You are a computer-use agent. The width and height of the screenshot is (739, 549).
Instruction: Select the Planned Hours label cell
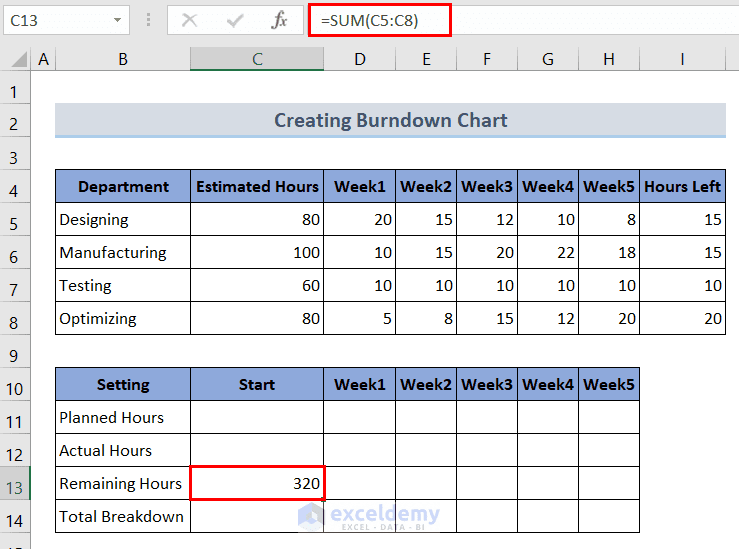(x=123, y=418)
